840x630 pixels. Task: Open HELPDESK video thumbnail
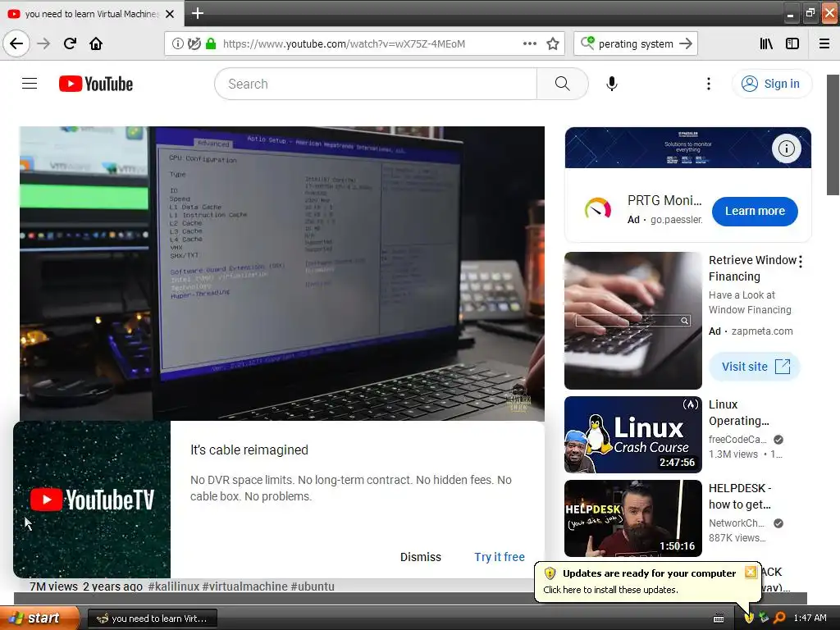(x=632, y=518)
